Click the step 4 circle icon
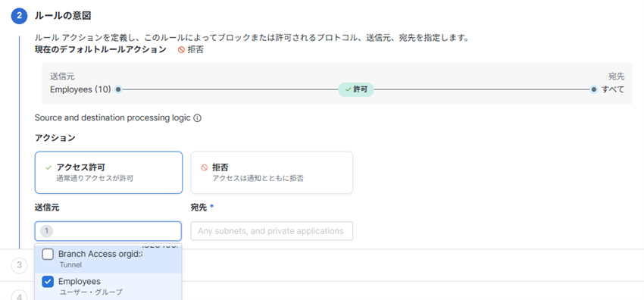This screenshot has height=300, width=644. (19, 297)
